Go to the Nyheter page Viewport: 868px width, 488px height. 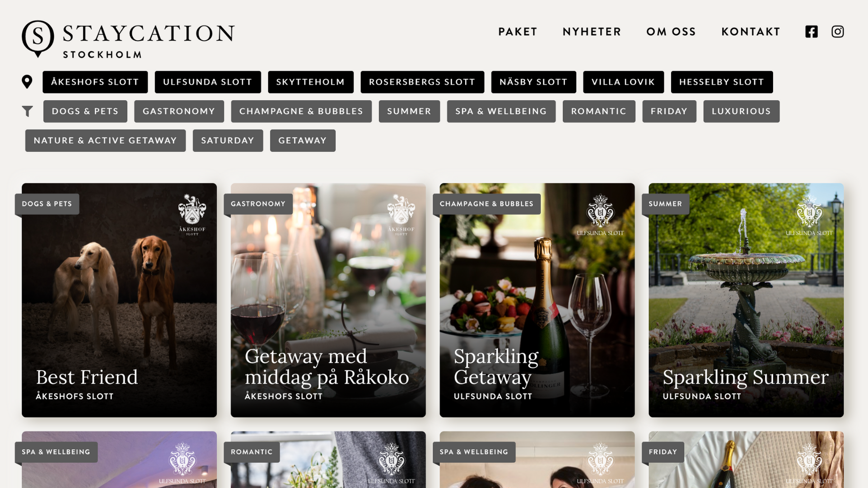(592, 32)
